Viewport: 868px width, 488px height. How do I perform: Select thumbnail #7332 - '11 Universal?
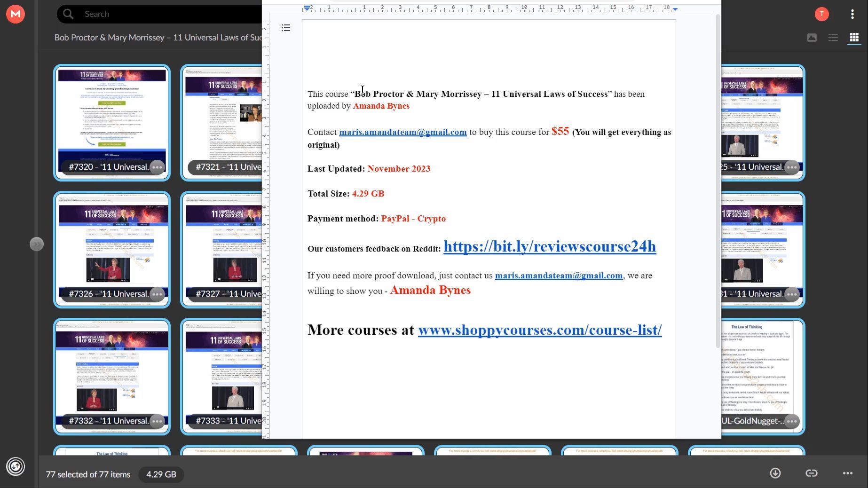112,377
